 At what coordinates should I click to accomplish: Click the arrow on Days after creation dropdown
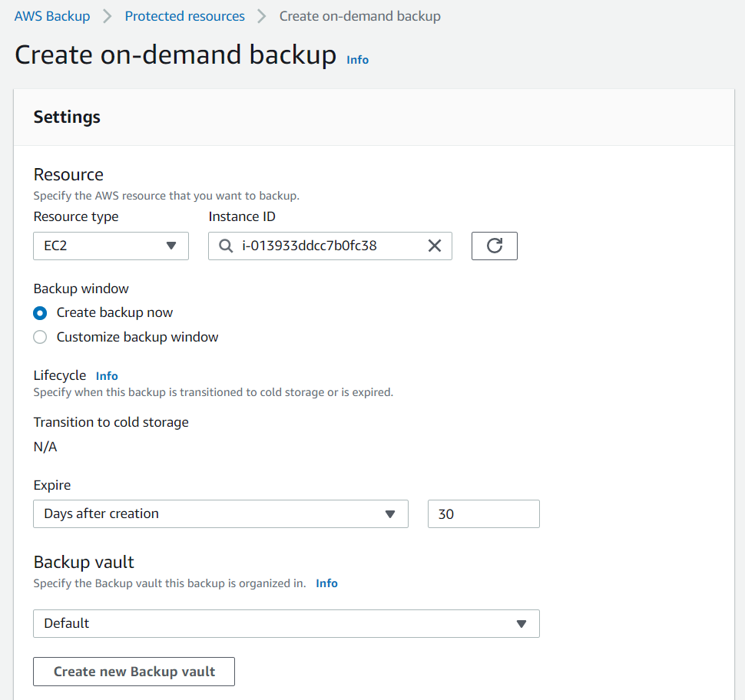[390, 513]
